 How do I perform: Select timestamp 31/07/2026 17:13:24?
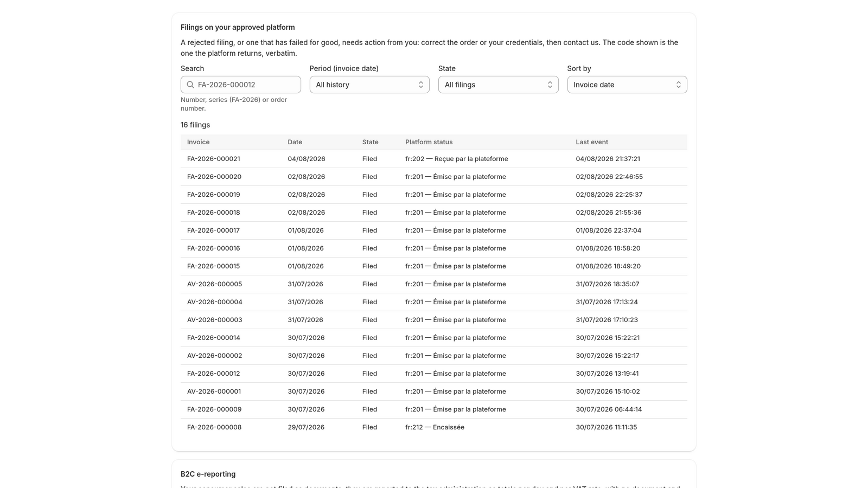click(x=607, y=302)
